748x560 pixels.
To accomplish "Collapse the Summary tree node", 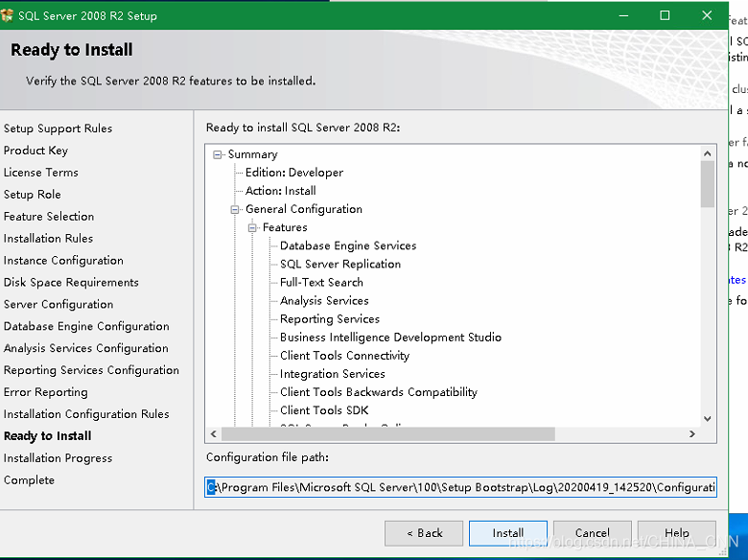I will pos(218,154).
